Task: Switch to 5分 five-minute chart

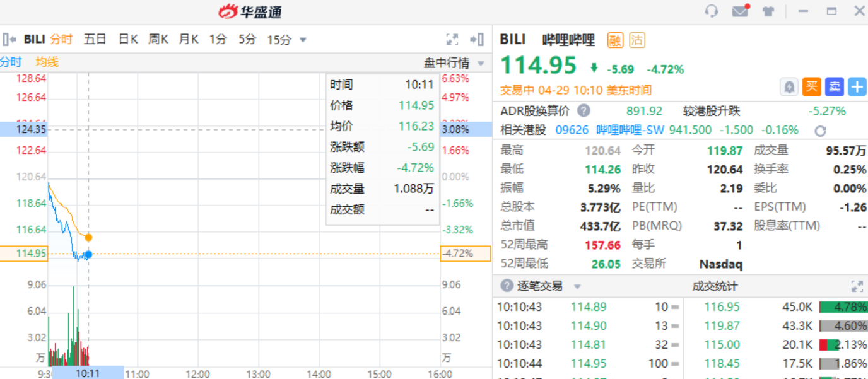Action: pos(247,39)
